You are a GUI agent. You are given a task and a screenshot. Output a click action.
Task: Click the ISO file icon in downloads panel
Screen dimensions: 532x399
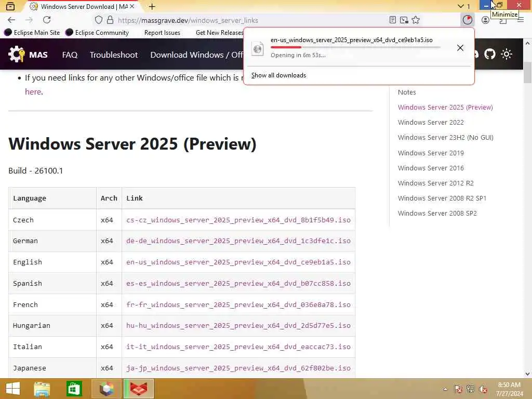pos(258,48)
